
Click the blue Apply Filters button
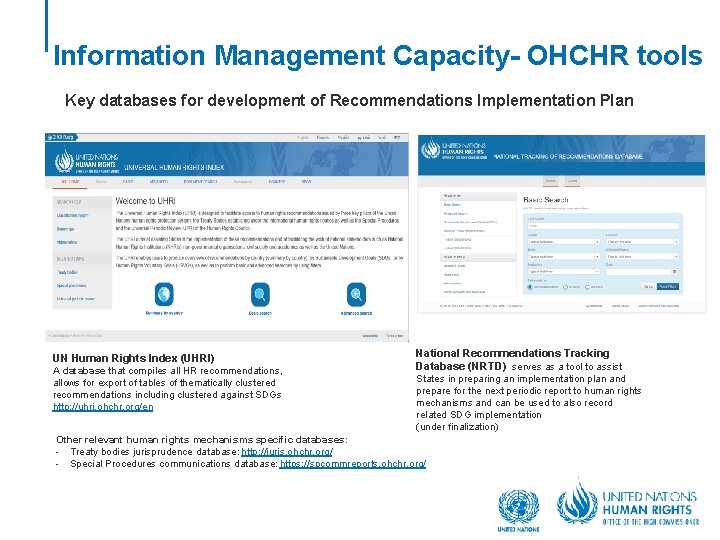668,287
